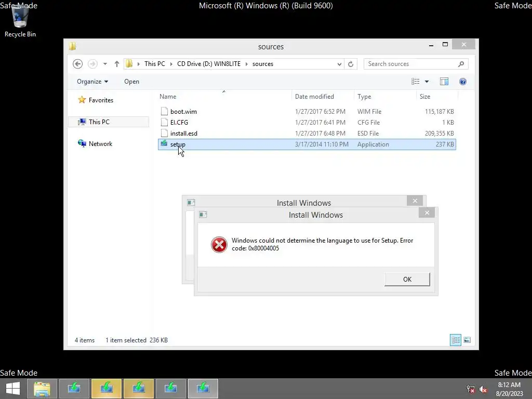532x399 pixels.
Task: Open the Start button on the taskbar
Action: (x=13, y=389)
